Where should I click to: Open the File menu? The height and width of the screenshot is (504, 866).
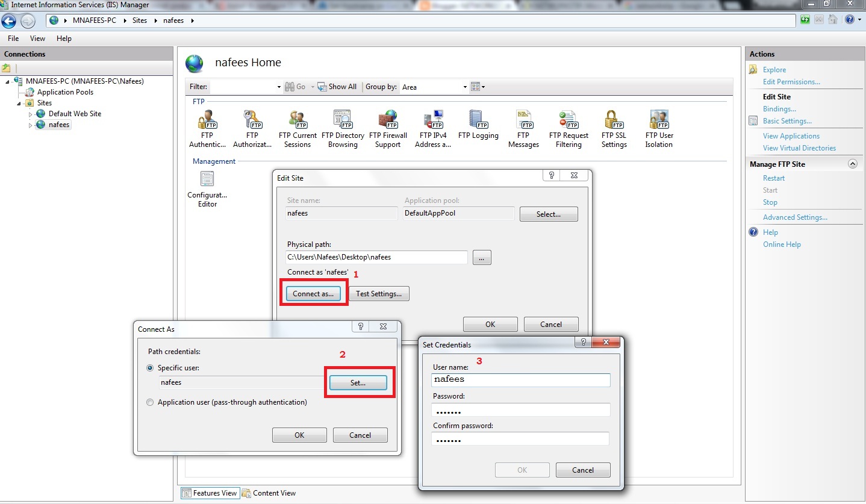click(13, 39)
